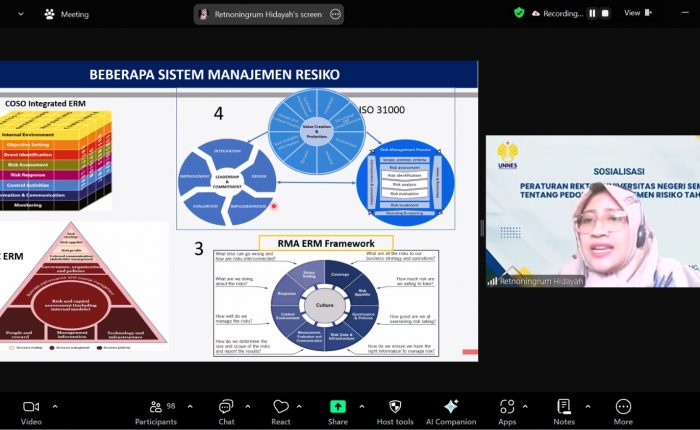Pause the meeting recording

click(592, 13)
